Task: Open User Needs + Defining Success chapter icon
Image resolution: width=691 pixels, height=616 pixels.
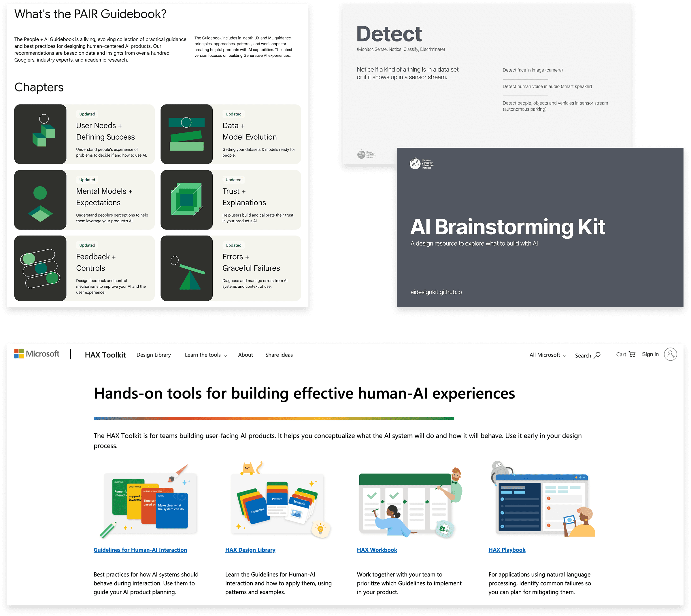Action: [x=40, y=134]
